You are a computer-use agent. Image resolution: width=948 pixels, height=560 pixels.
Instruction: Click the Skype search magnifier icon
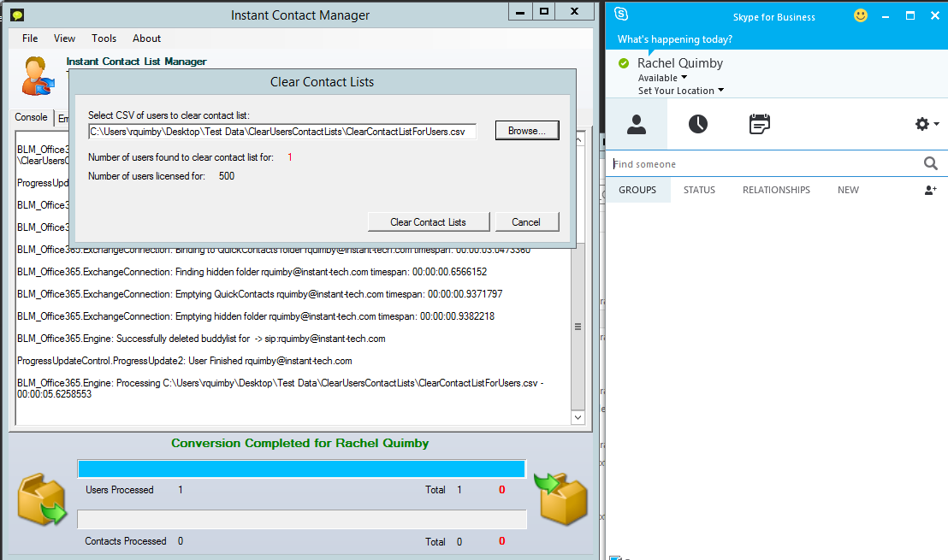(x=931, y=163)
